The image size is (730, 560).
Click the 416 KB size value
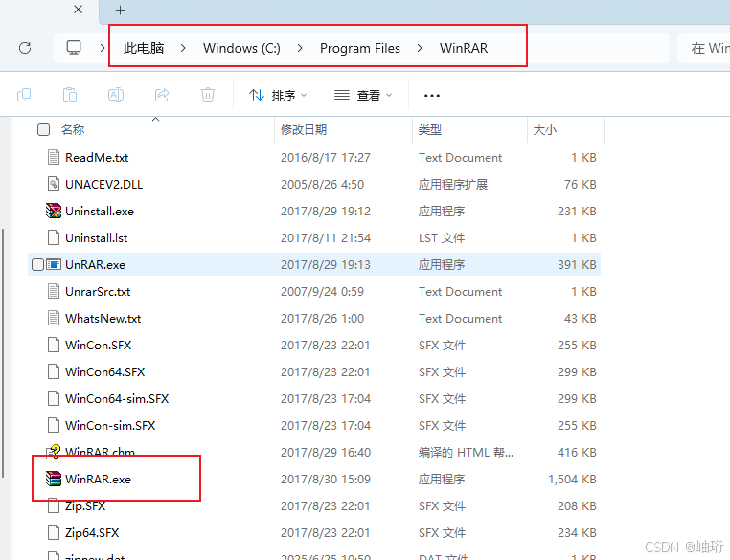tap(577, 453)
